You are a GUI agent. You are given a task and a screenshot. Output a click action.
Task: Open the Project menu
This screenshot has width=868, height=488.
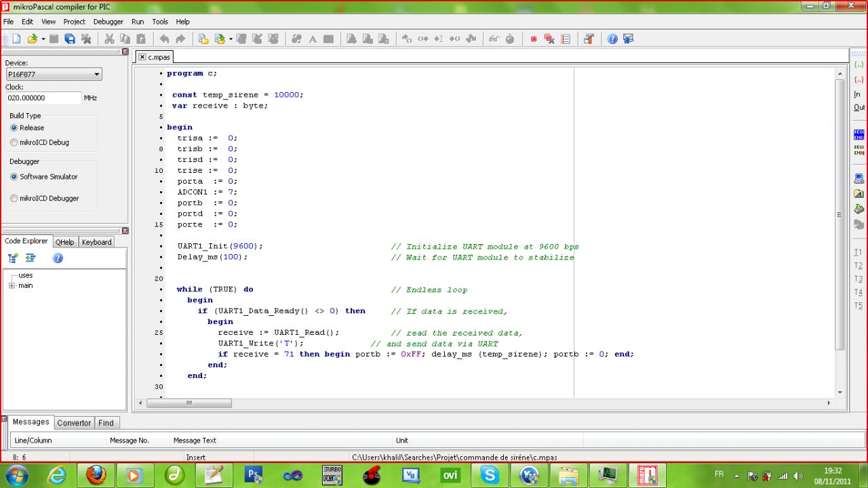point(75,22)
